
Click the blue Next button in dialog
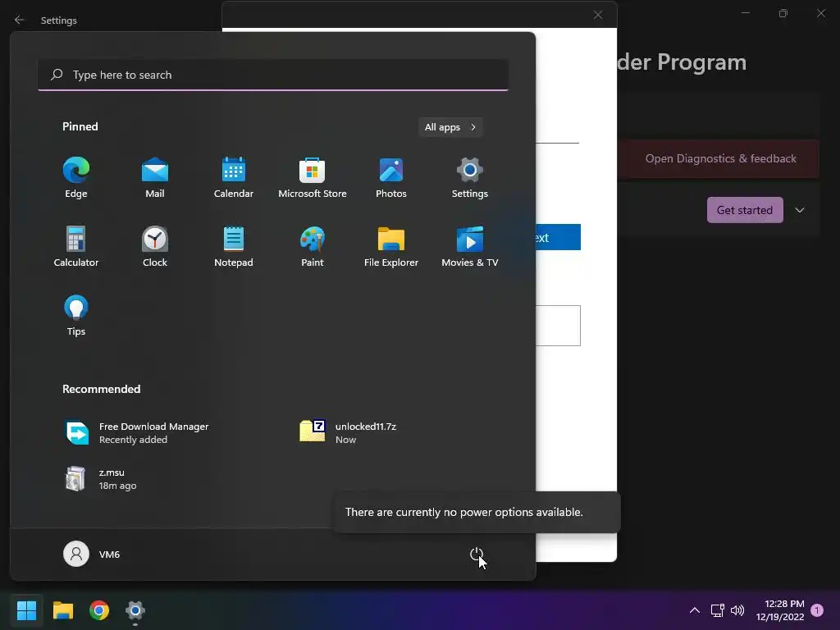coord(558,237)
